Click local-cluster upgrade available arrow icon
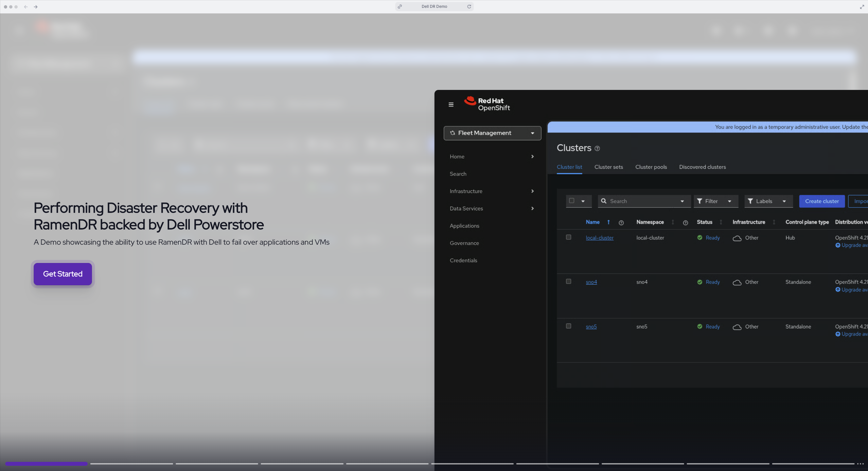868x471 pixels. coord(838,245)
